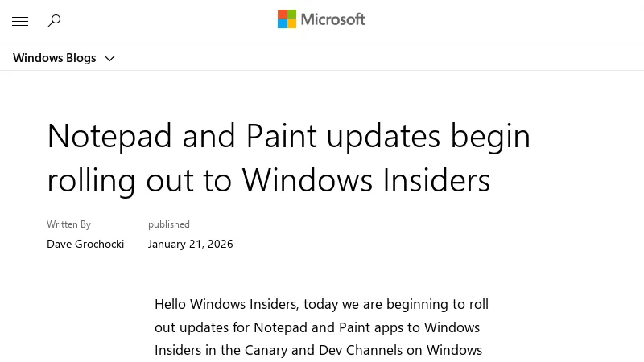
Task: Click the Microsoft wordmark text
Action: point(332,19)
